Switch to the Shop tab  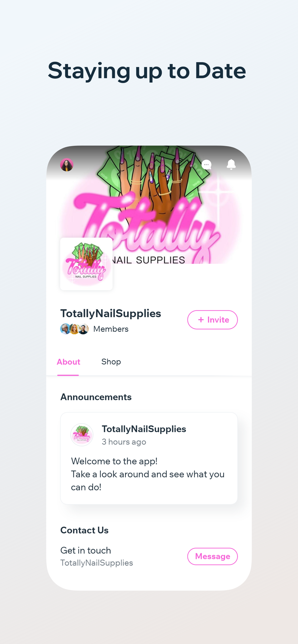tap(111, 362)
